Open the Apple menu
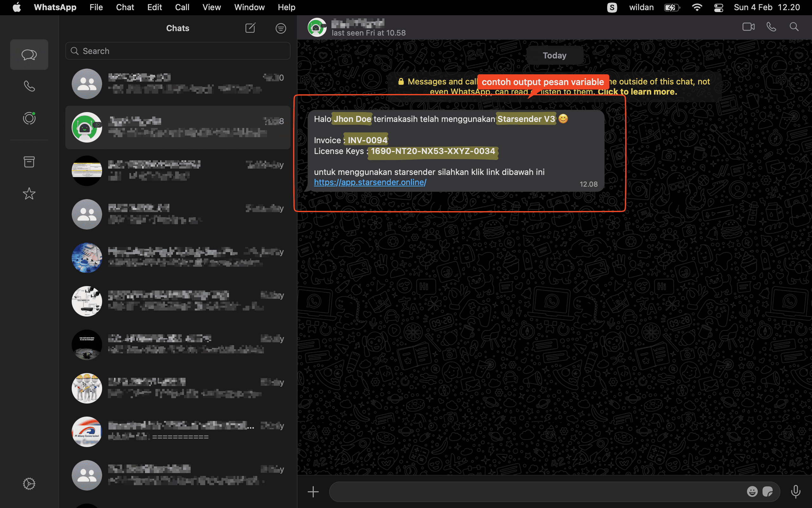Viewport: 812px width, 508px height. (x=17, y=7)
